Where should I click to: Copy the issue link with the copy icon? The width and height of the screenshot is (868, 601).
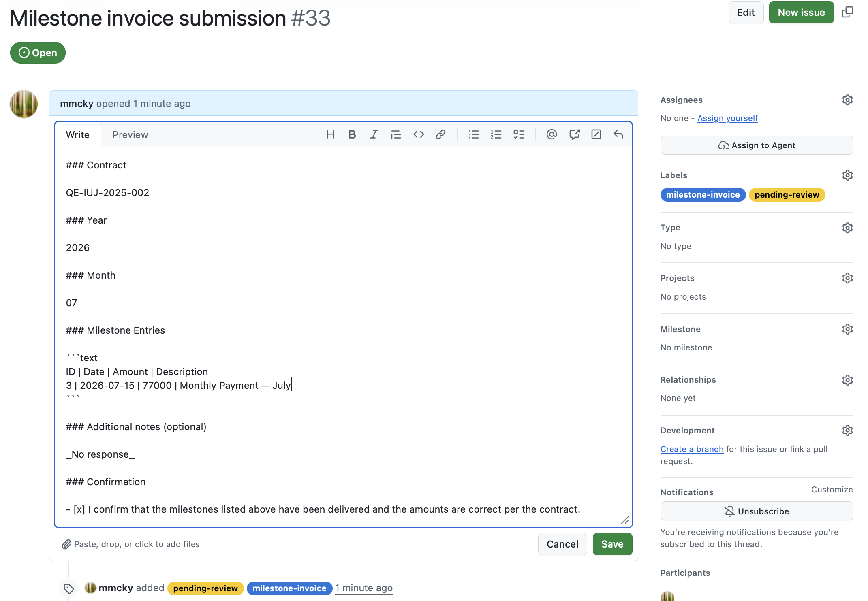[x=847, y=12]
